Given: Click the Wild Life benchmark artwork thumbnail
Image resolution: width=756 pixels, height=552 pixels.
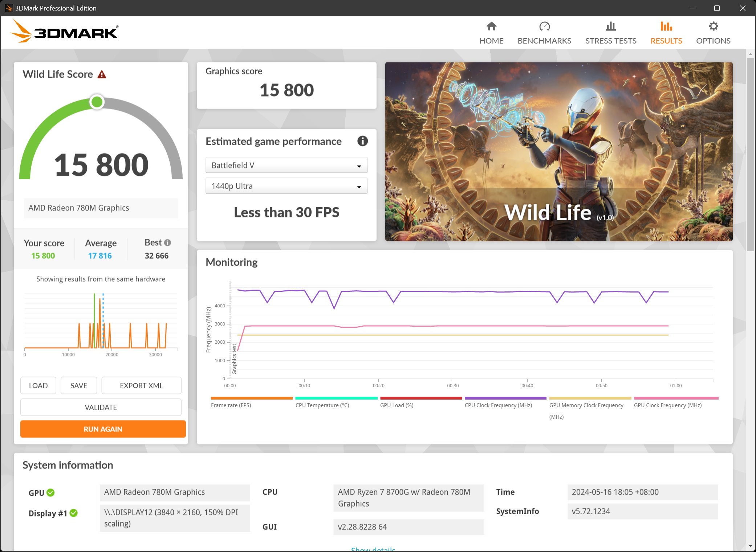Looking at the screenshot, I should click(x=559, y=151).
